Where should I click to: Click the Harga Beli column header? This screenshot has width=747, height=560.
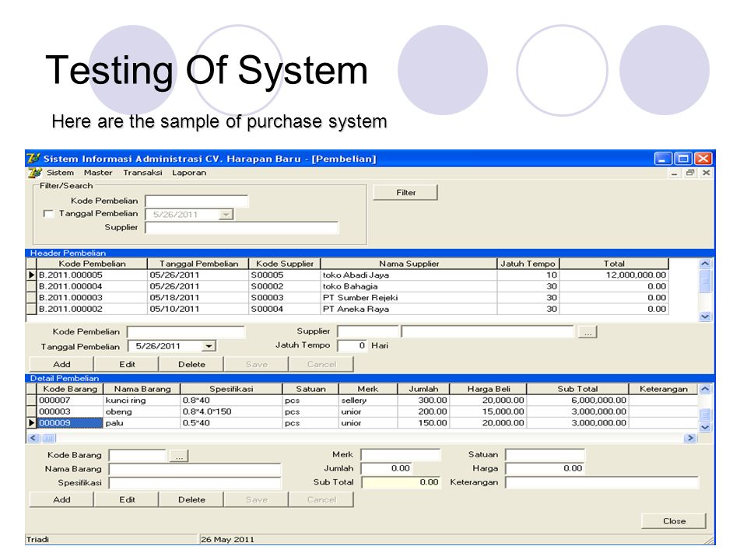489,389
